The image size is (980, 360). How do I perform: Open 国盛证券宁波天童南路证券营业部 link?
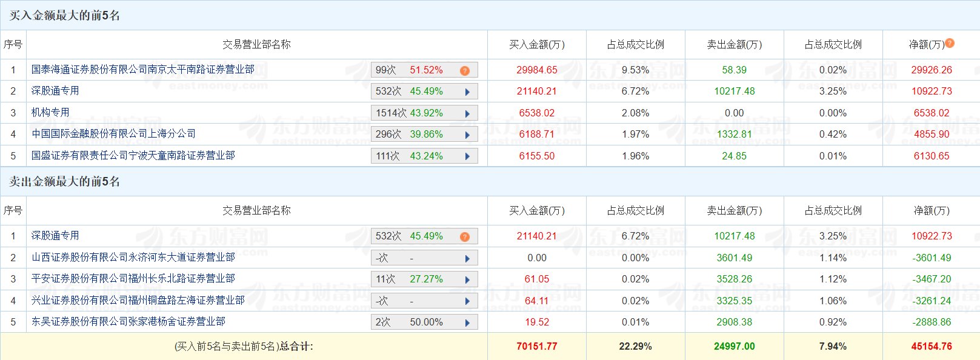[133, 156]
